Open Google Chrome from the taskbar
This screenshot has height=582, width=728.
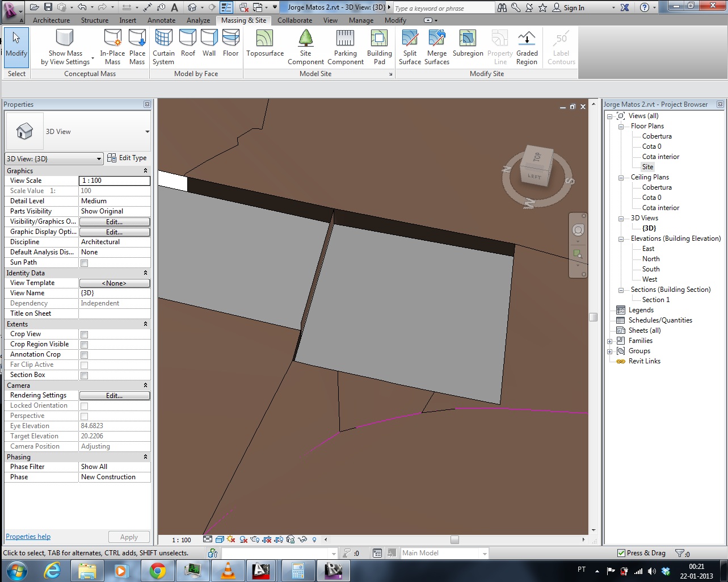point(158,570)
